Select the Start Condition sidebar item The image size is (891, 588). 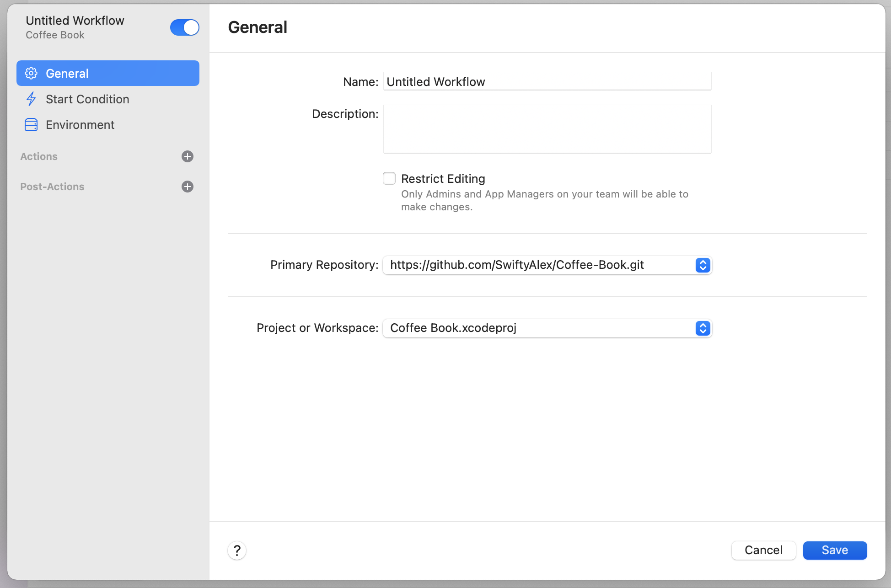coord(87,99)
